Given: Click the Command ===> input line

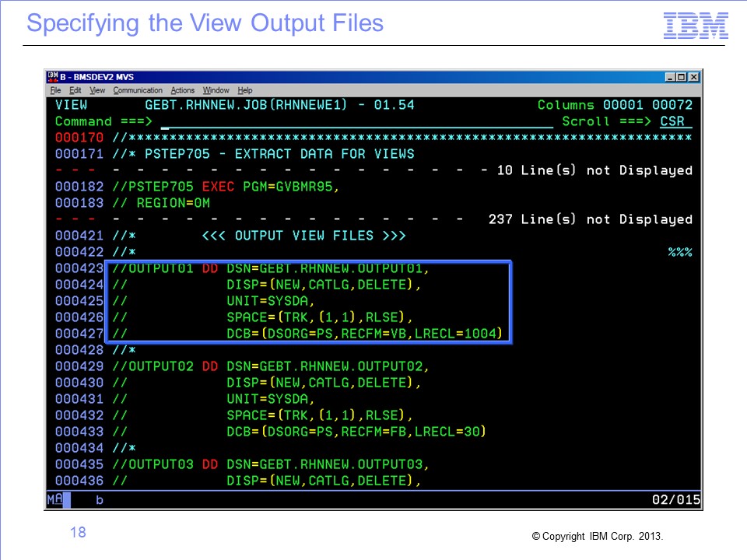Looking at the screenshot, I should 357,122.
